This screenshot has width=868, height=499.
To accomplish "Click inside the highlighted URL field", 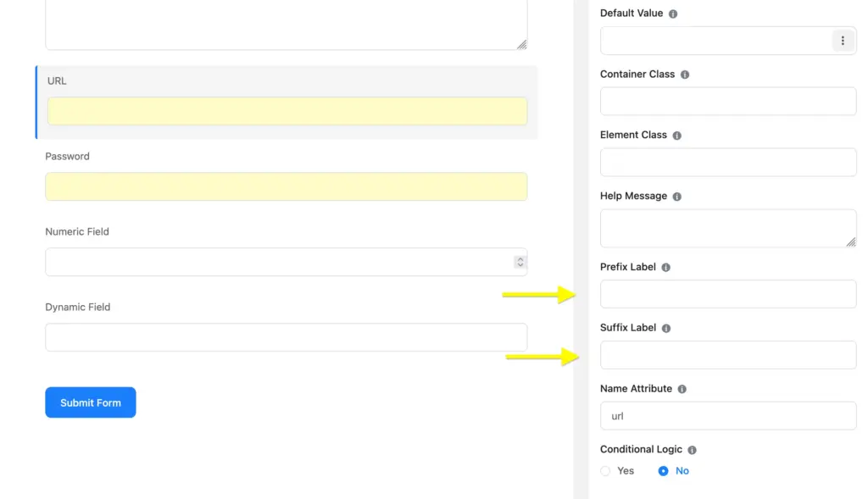I will pos(286,111).
